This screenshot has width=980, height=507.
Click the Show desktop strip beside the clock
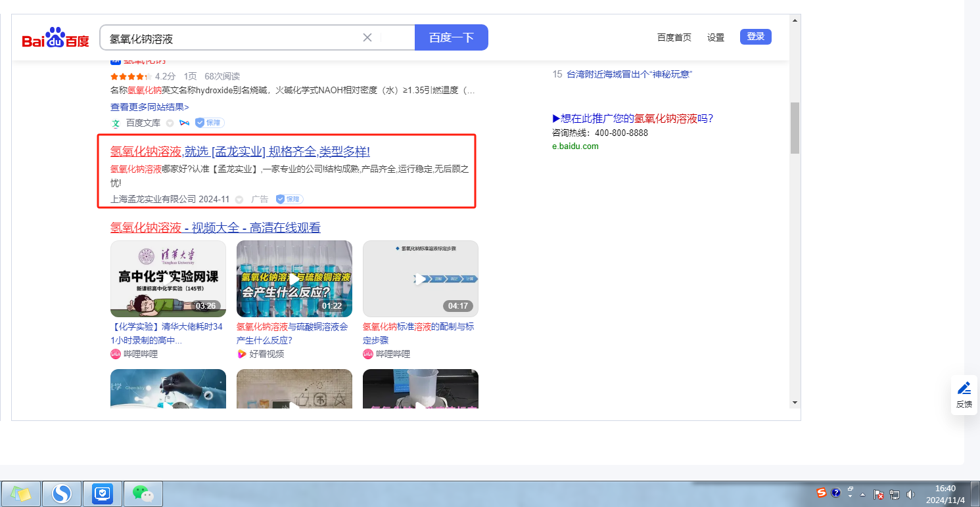point(975,493)
